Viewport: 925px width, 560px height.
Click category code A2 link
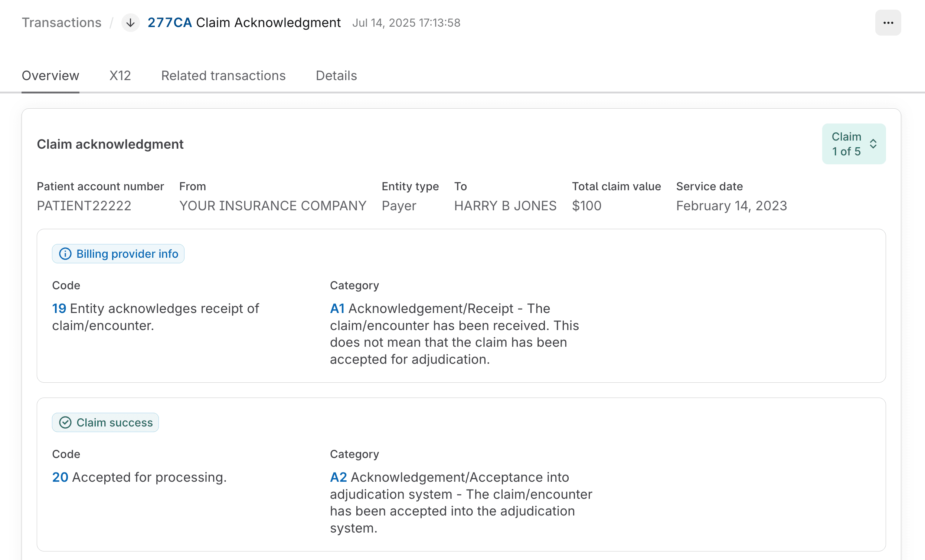click(338, 477)
